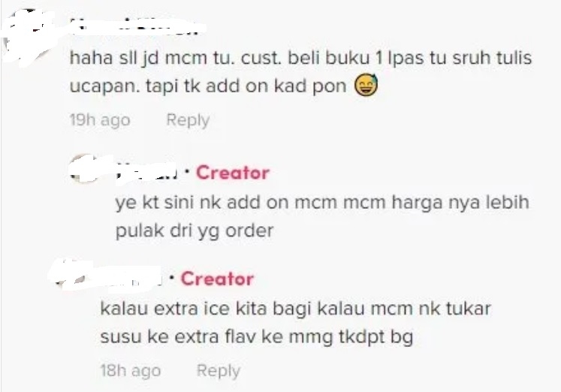Tap the grinning sweat emoji in the comment
The width and height of the screenshot is (561, 392).
point(366,86)
